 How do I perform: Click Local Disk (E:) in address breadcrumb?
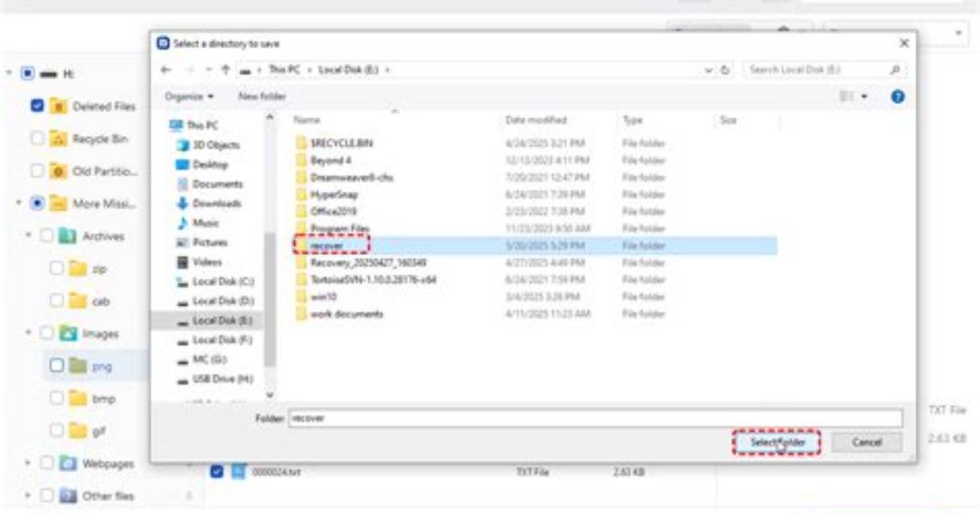pyautogui.click(x=348, y=70)
